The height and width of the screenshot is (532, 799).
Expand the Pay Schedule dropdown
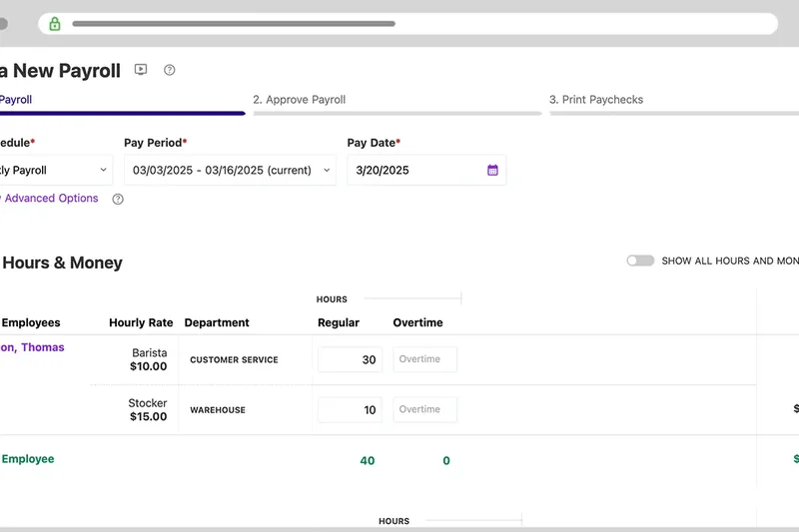(x=55, y=171)
